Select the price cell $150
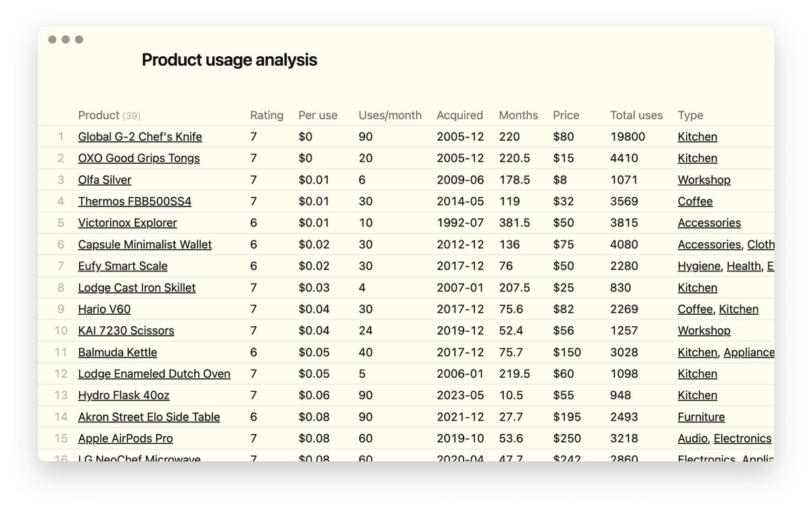This screenshot has height=511, width=812. pos(567,353)
